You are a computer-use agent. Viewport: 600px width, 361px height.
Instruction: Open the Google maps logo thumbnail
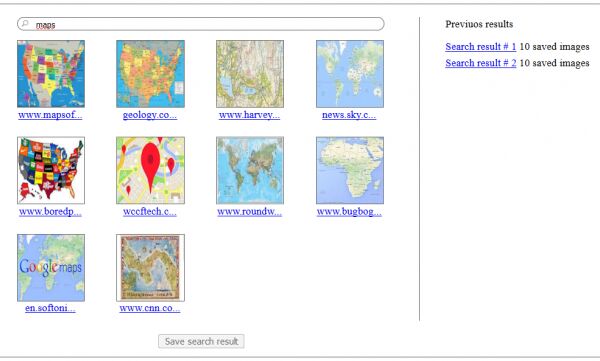(x=51, y=268)
